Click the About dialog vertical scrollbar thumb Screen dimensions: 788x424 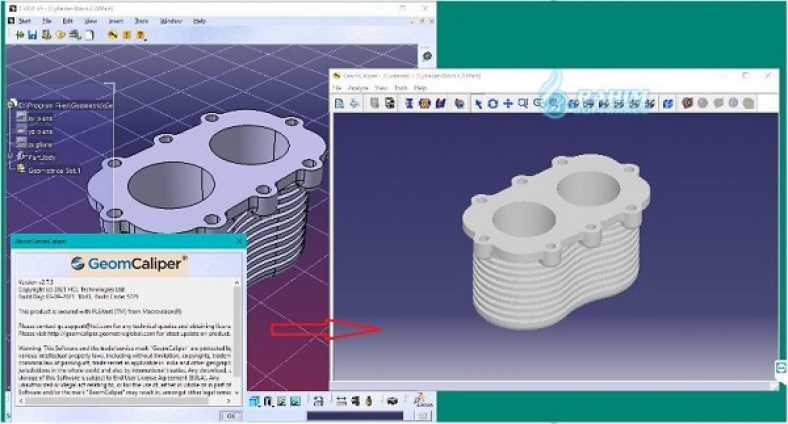click(x=237, y=332)
